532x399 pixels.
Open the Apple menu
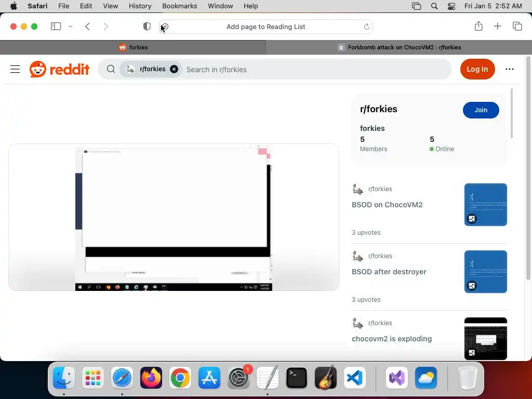tap(14, 6)
